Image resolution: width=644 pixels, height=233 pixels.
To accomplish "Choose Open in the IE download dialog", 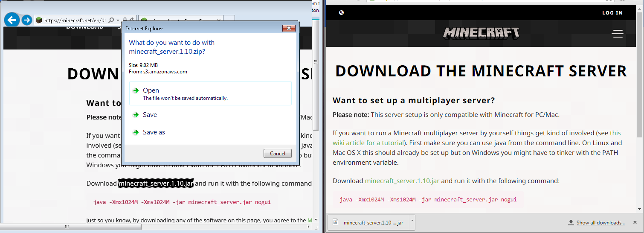I will (210, 93).
